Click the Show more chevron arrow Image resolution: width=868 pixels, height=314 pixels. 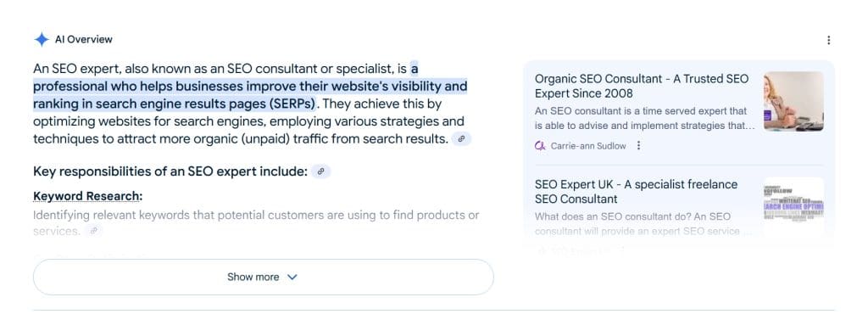point(292,277)
